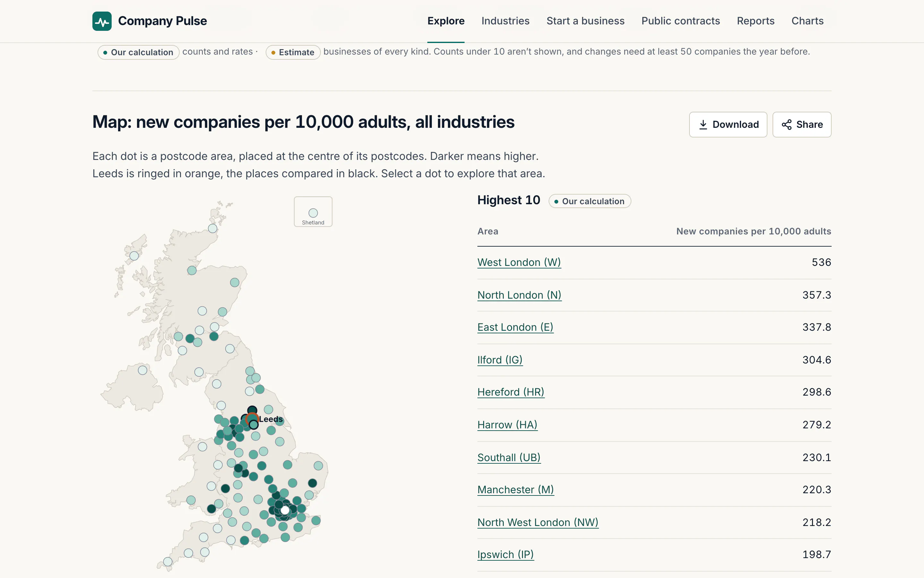Image resolution: width=924 pixels, height=578 pixels.
Task: Click the Company Pulse logo icon
Action: (102, 21)
